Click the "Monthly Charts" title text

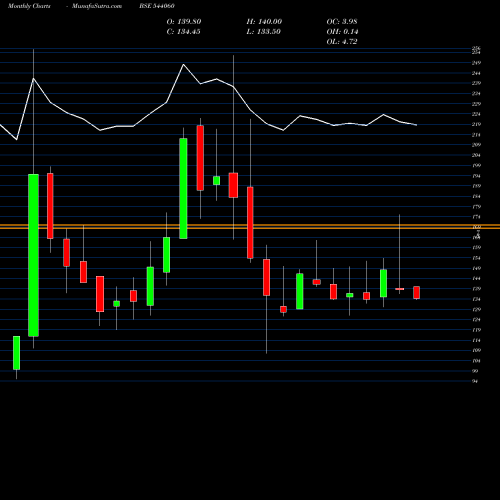pyautogui.click(x=29, y=6)
